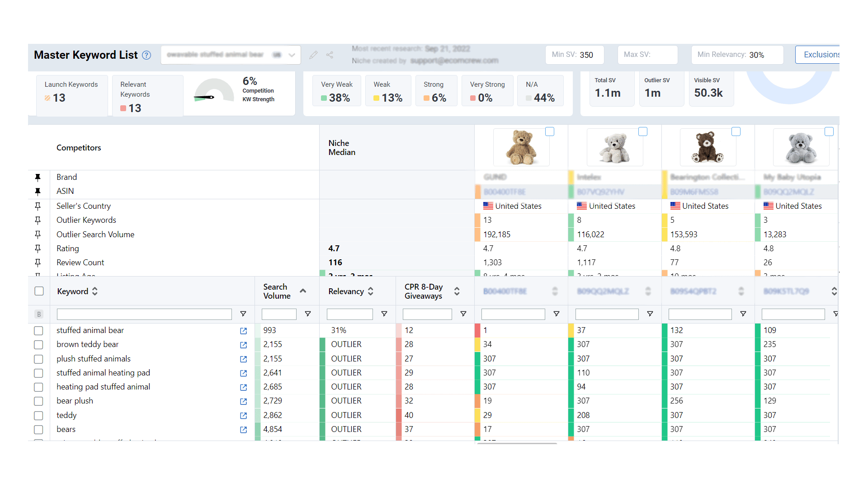Viewport: 868px width, 488px height.
Task: Click the help icon beside Master Keyword List
Action: pyautogui.click(x=146, y=55)
